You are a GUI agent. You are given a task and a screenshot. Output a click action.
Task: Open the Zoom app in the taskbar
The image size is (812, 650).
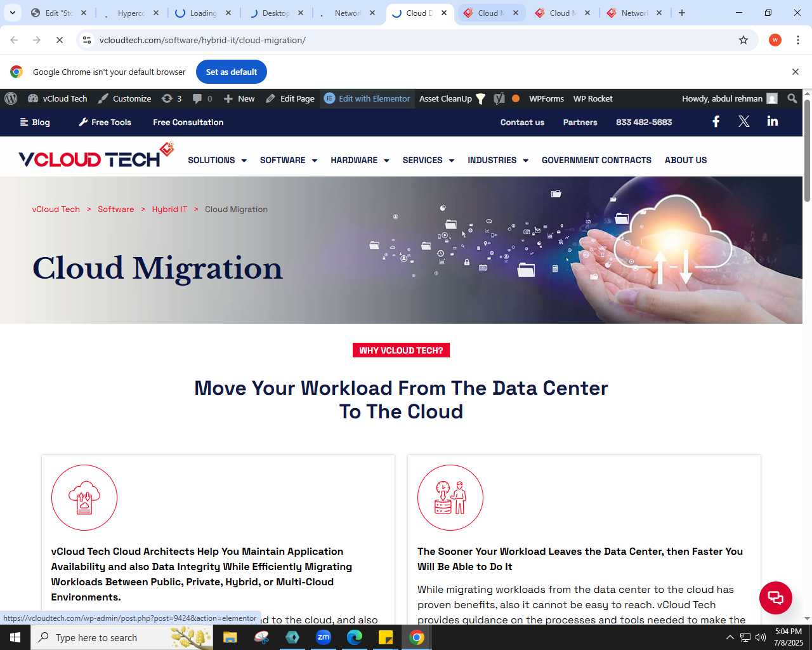point(324,637)
